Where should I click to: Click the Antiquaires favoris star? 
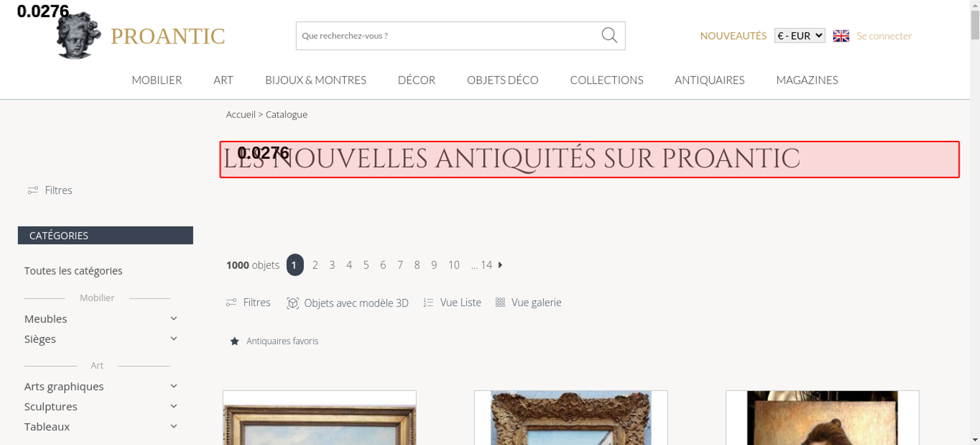tap(235, 341)
